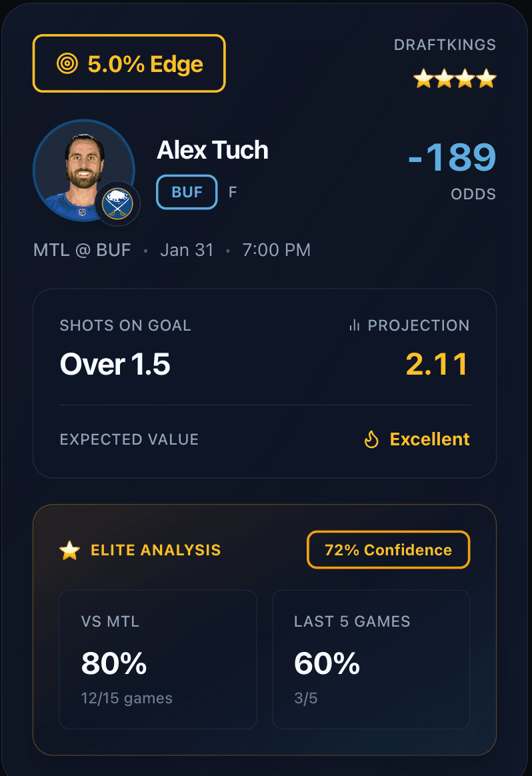Select the -189 odds value
This screenshot has width=532, height=776.
coord(452,158)
